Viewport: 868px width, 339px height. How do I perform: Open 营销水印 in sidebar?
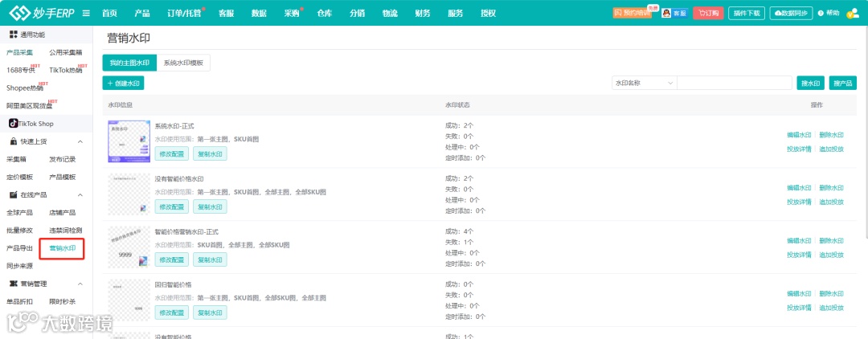[63, 248]
